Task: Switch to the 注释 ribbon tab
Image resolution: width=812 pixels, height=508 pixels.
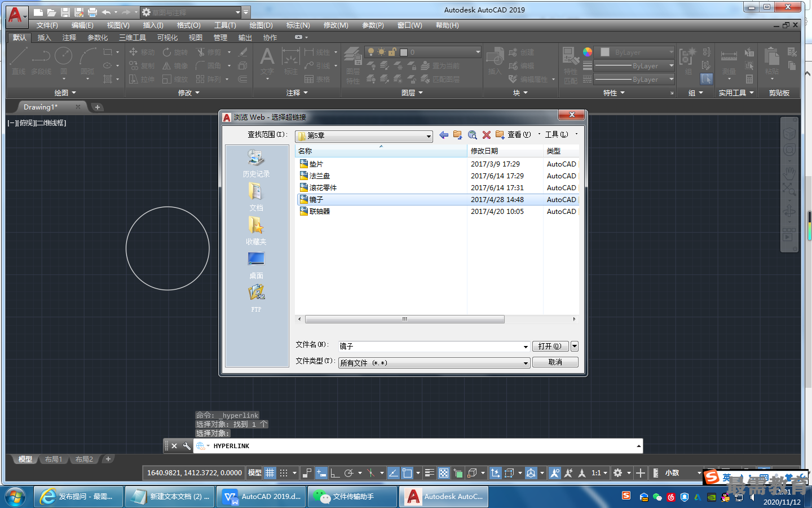Action: point(69,38)
